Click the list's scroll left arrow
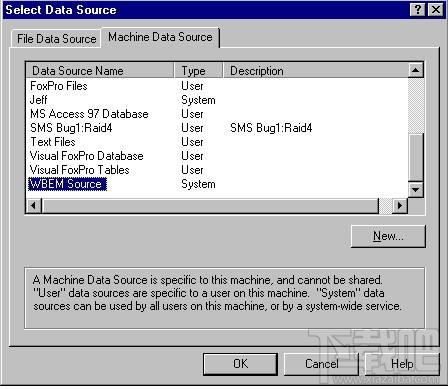 click(34, 206)
